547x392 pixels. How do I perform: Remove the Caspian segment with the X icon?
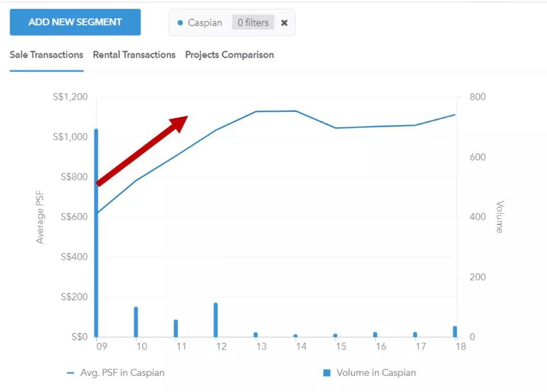[x=285, y=23]
